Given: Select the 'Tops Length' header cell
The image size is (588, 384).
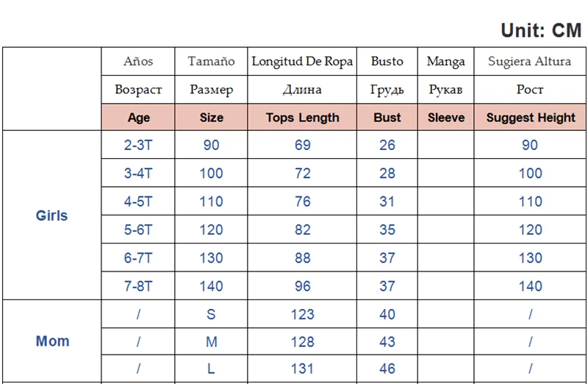Looking at the screenshot, I should tap(302, 118).
